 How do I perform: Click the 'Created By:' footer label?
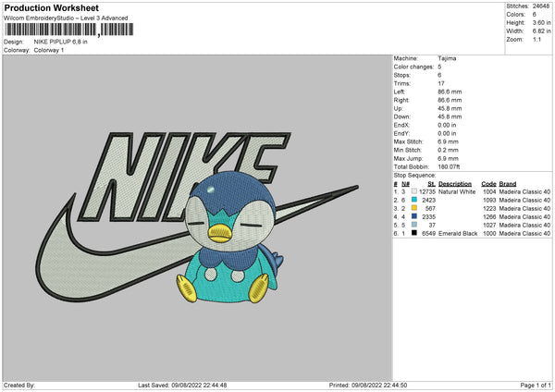tap(19, 386)
